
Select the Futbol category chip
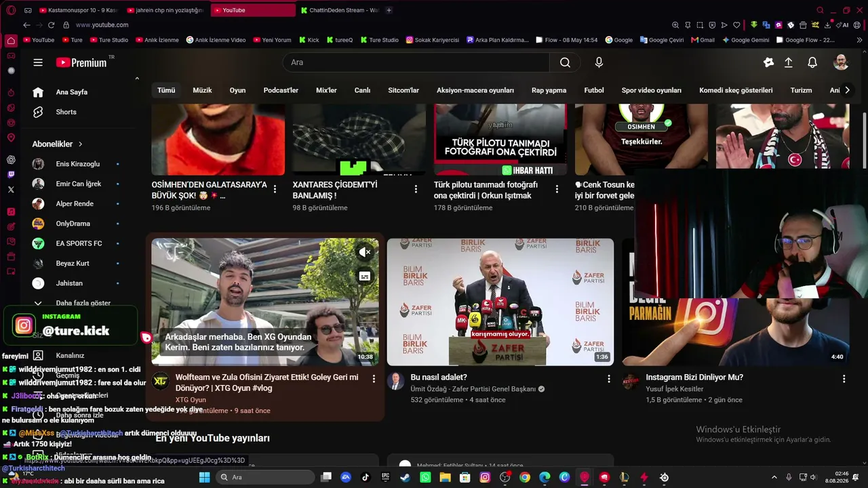[594, 90]
